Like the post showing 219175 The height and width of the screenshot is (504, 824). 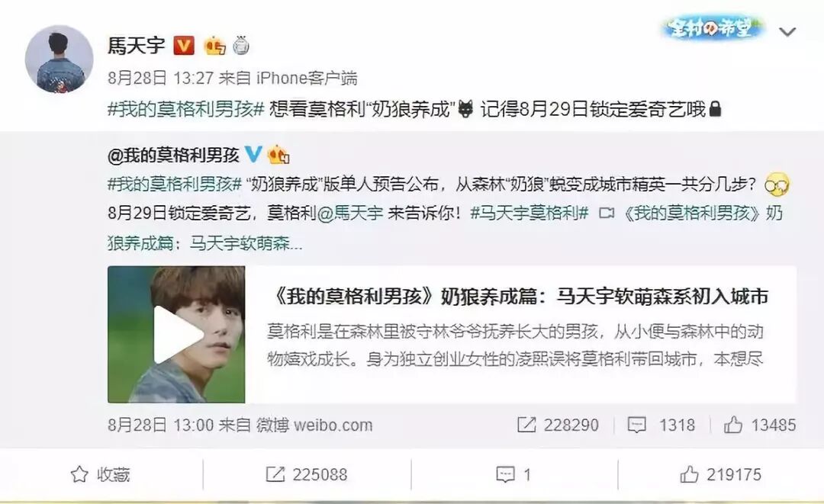click(720, 474)
